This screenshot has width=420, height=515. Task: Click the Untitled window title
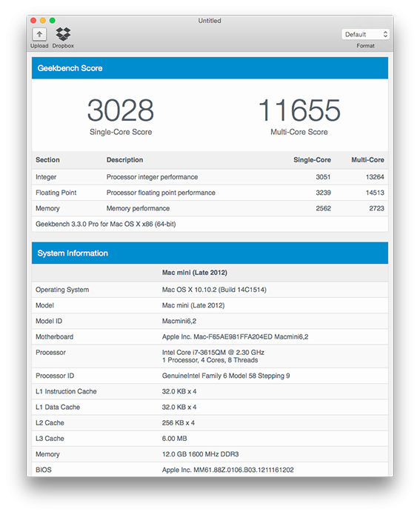click(x=210, y=21)
